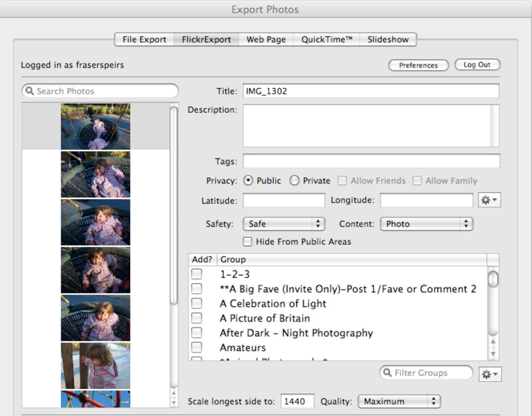
Task: Select the thumbnail with red climbing frame
Action: 95,399
